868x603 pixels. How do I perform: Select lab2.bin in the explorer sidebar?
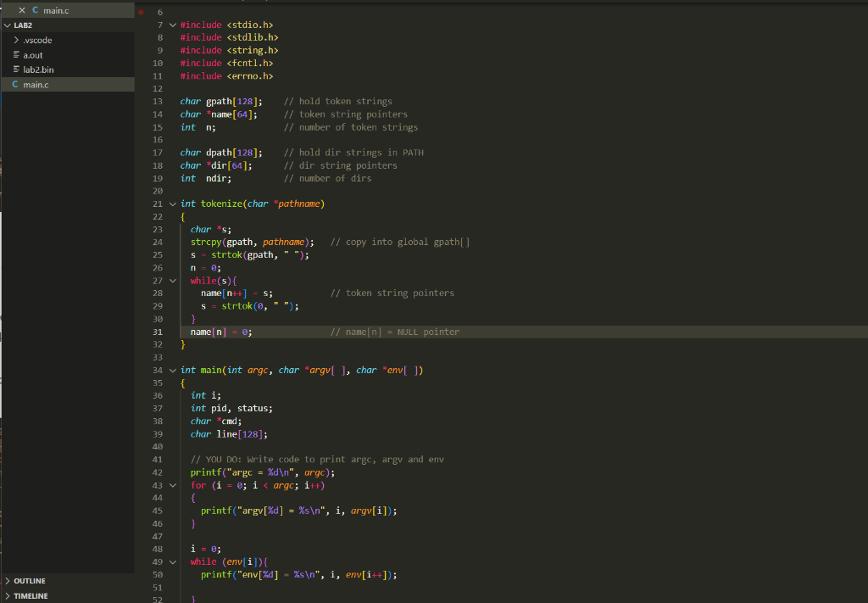tap(41, 69)
